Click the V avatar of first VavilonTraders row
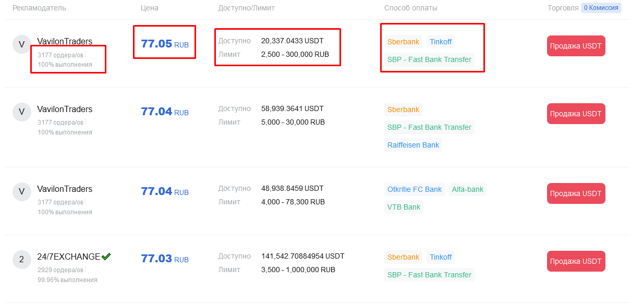 click(x=21, y=44)
